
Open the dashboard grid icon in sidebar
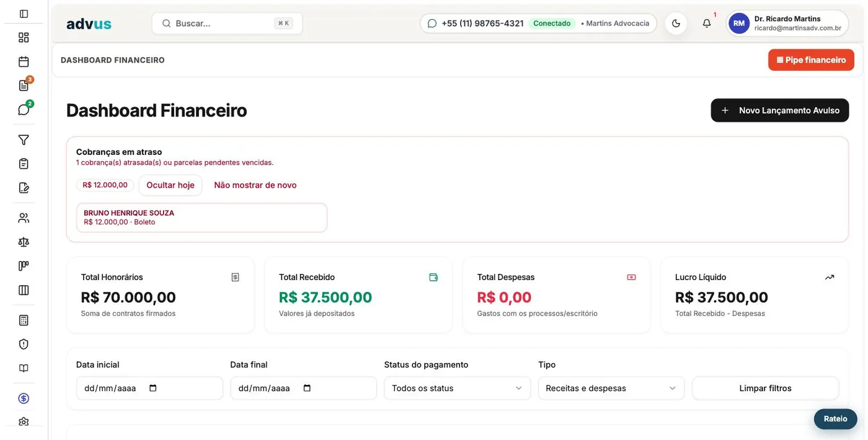click(24, 37)
